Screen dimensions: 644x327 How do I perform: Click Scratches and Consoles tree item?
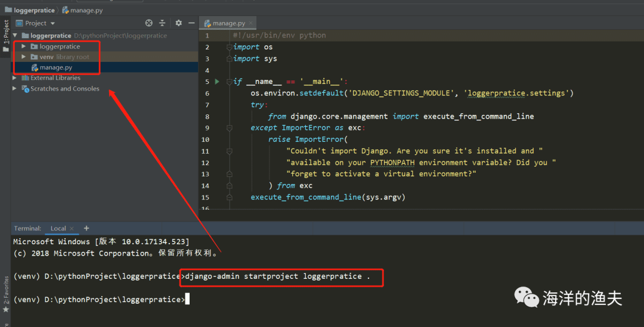pyautogui.click(x=64, y=88)
